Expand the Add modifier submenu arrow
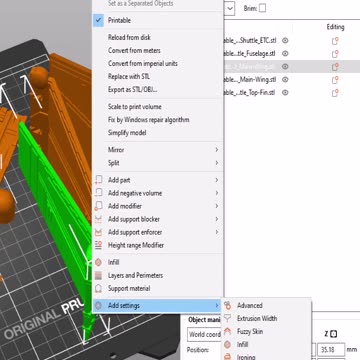 [217, 206]
